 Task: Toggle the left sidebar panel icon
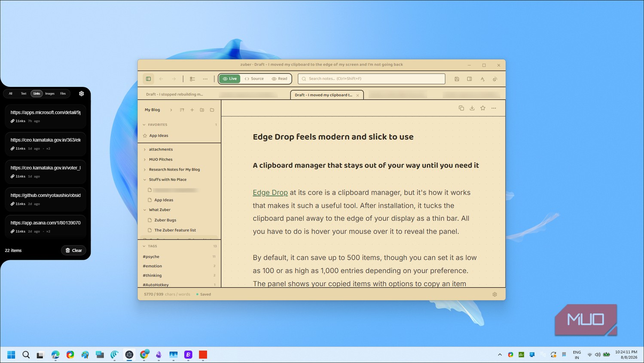[x=148, y=79]
